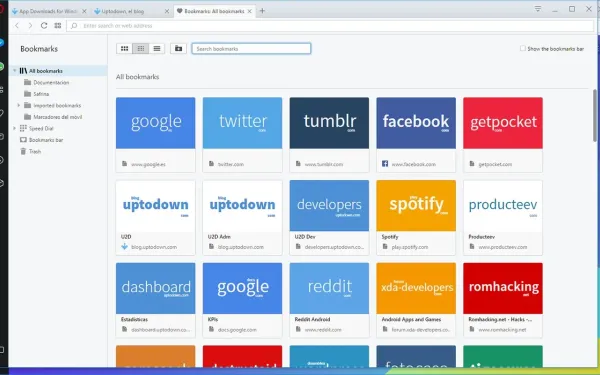
Task: Open the producteev bookmark thumbnail
Action: [503, 205]
